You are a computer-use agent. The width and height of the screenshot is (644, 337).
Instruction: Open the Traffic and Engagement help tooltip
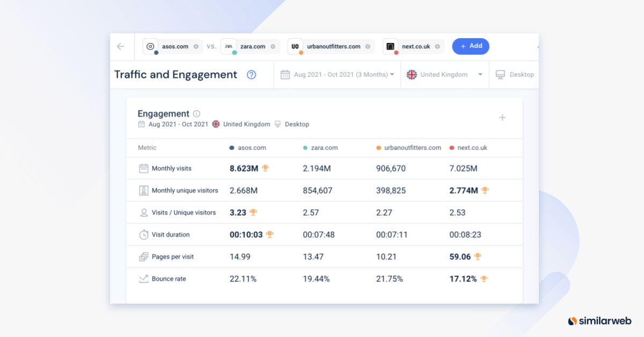click(x=251, y=75)
